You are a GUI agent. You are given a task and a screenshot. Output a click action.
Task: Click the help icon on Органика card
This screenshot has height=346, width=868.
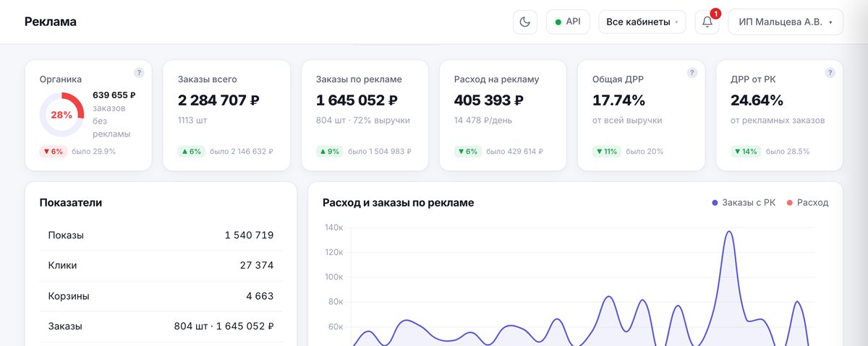(x=139, y=72)
